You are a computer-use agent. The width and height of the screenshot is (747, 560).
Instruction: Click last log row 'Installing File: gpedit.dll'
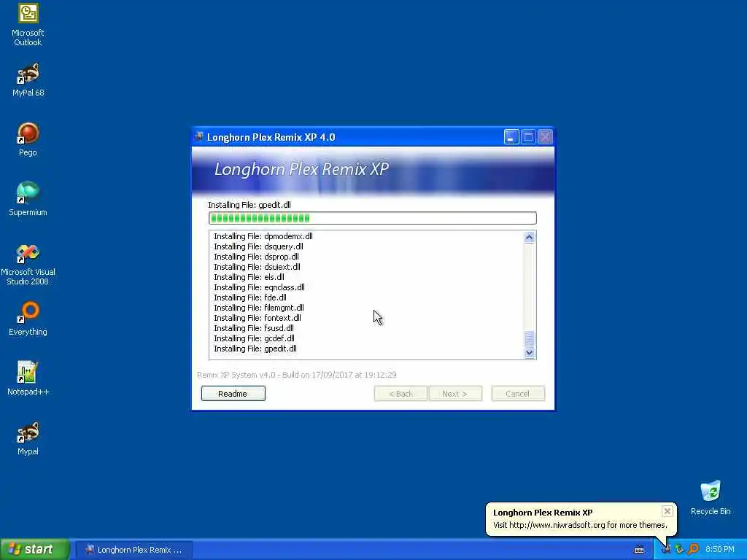[x=255, y=349]
